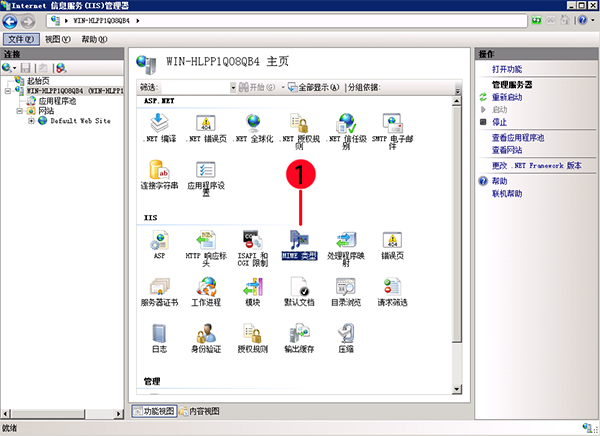Image resolution: width=600 pixels, height=436 pixels.
Task: Open the 帮助(H) menu
Action: pyautogui.click(x=95, y=39)
